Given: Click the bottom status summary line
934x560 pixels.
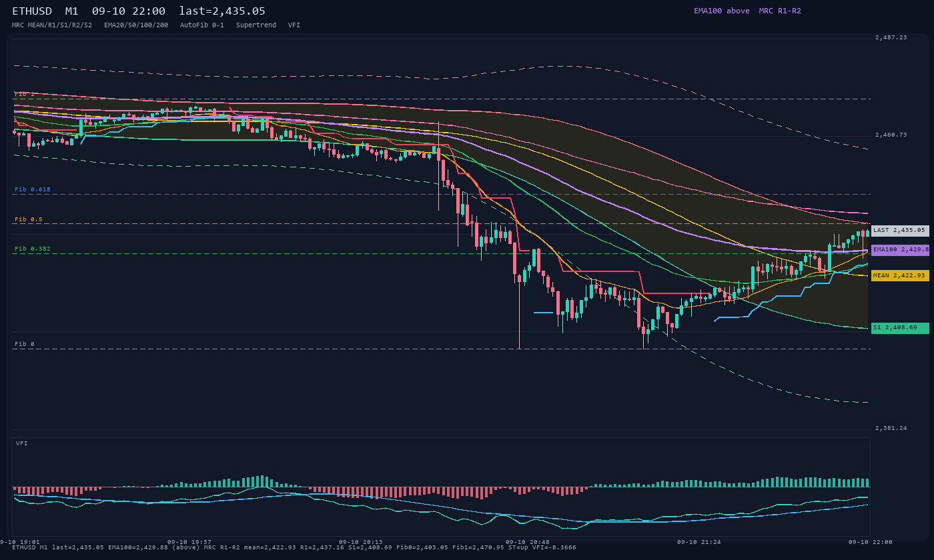Looking at the screenshot, I should click(294, 547).
